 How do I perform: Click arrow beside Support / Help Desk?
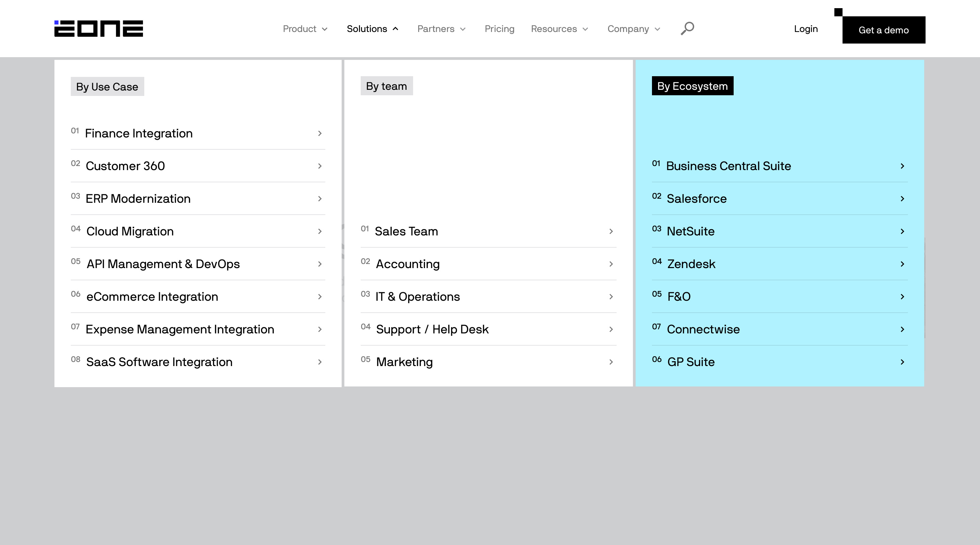point(611,330)
